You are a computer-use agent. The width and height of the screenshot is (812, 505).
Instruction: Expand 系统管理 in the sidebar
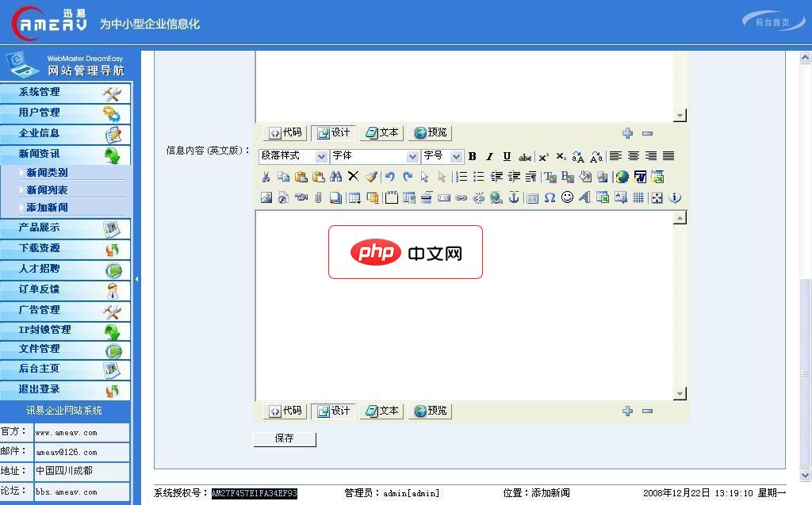65,93
